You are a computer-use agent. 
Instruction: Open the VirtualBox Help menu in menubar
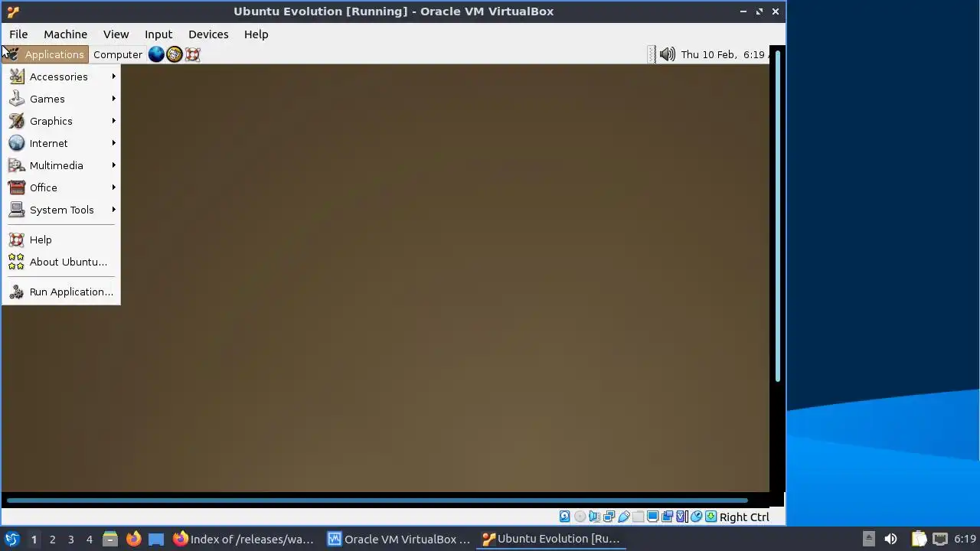[x=256, y=34]
